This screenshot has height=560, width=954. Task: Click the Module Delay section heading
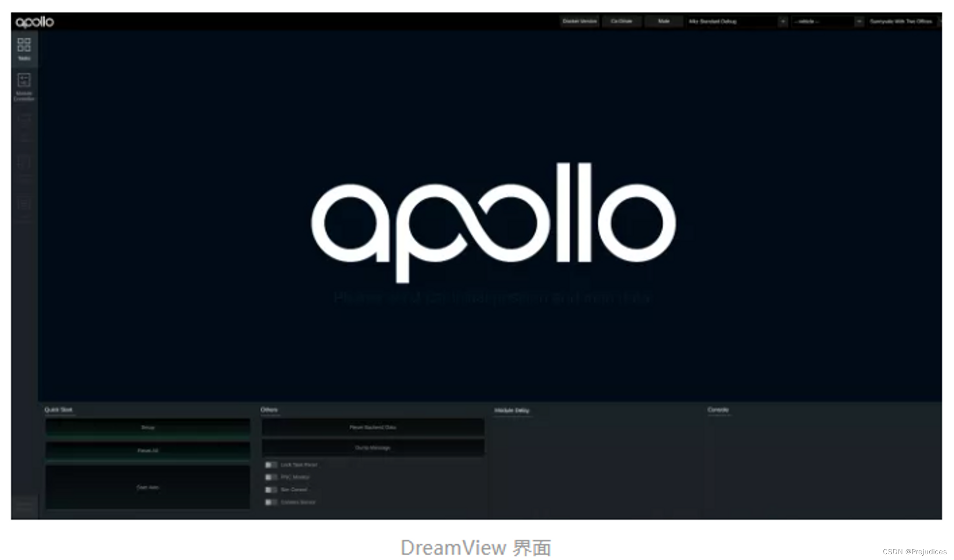[x=512, y=410]
